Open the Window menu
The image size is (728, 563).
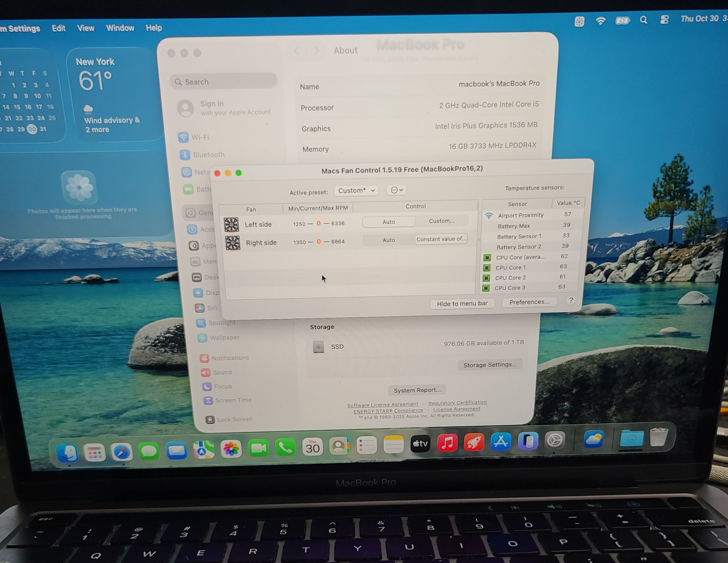120,28
